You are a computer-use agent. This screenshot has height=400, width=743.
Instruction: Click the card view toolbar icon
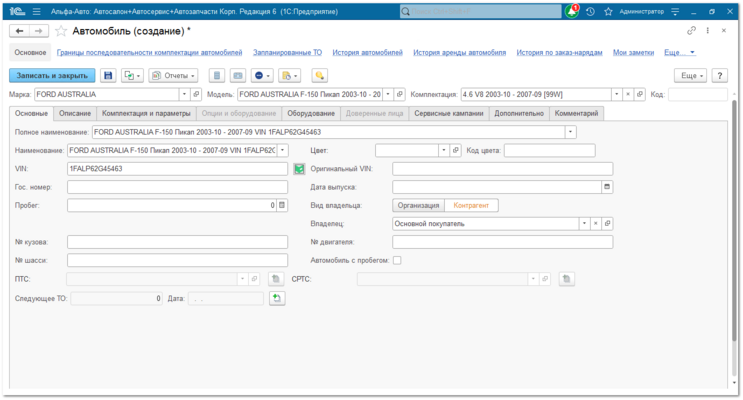click(x=238, y=75)
